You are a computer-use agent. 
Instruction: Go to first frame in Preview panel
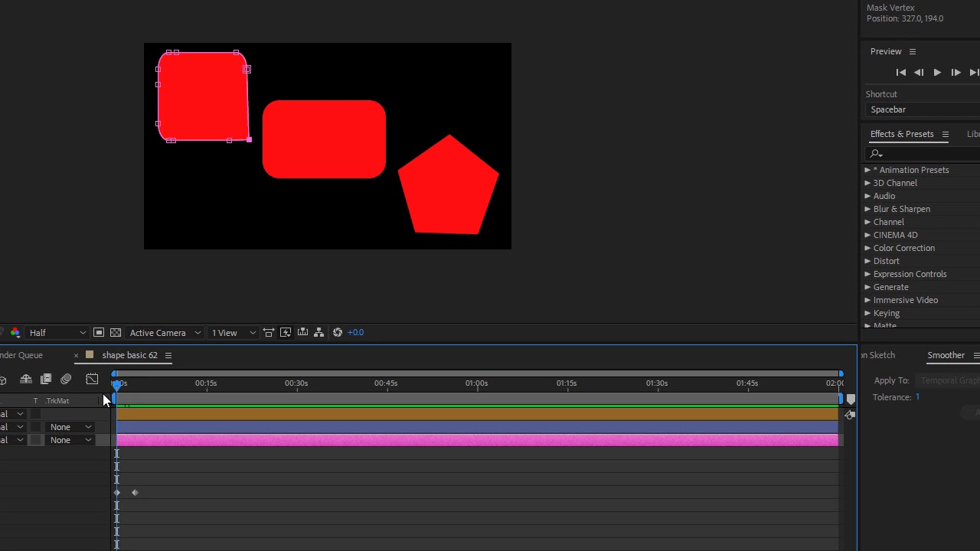click(901, 72)
